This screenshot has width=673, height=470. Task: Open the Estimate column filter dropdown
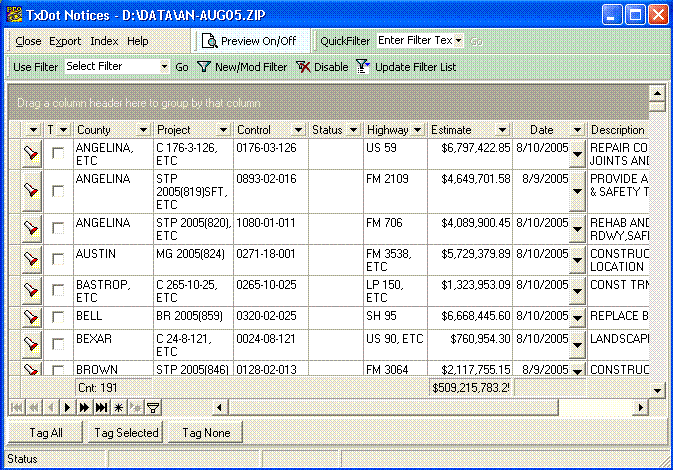coord(501,130)
